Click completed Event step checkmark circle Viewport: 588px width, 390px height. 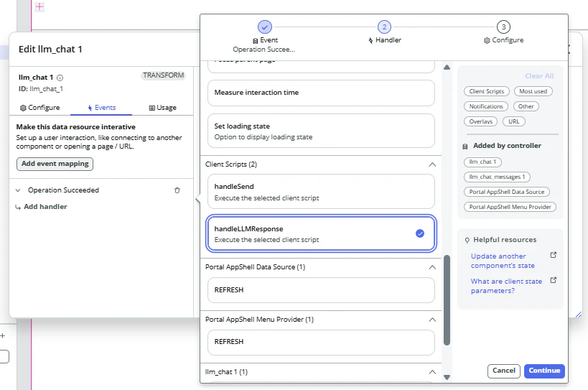point(265,27)
